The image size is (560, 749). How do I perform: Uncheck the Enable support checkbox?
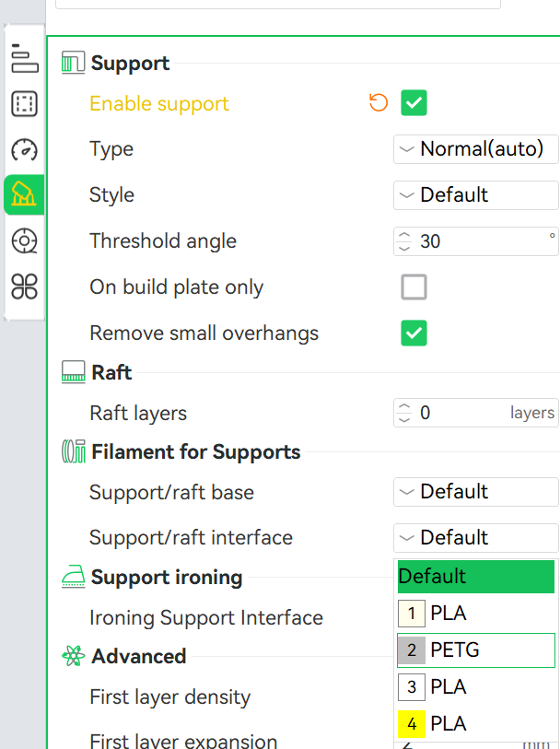click(x=414, y=103)
